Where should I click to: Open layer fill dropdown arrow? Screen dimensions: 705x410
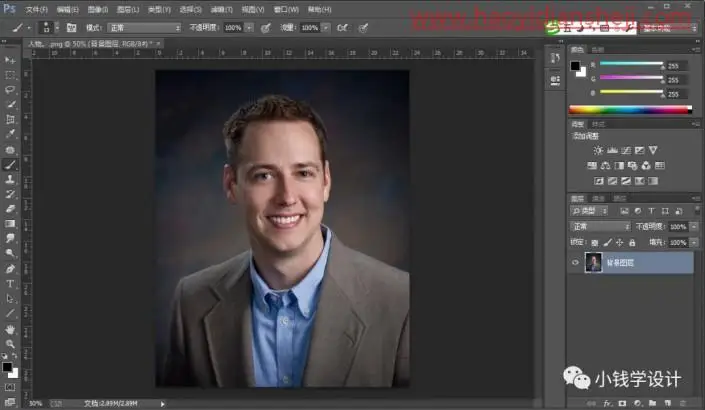(x=694, y=243)
